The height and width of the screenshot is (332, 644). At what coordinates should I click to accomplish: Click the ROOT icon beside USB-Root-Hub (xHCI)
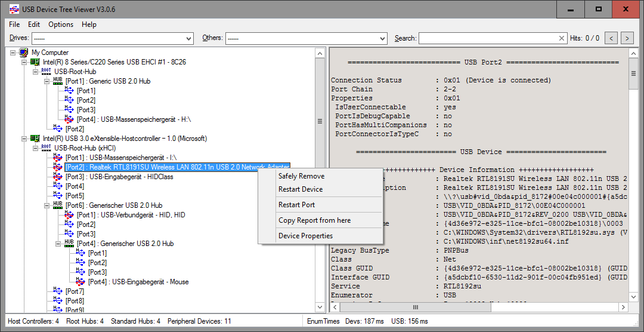pos(47,147)
